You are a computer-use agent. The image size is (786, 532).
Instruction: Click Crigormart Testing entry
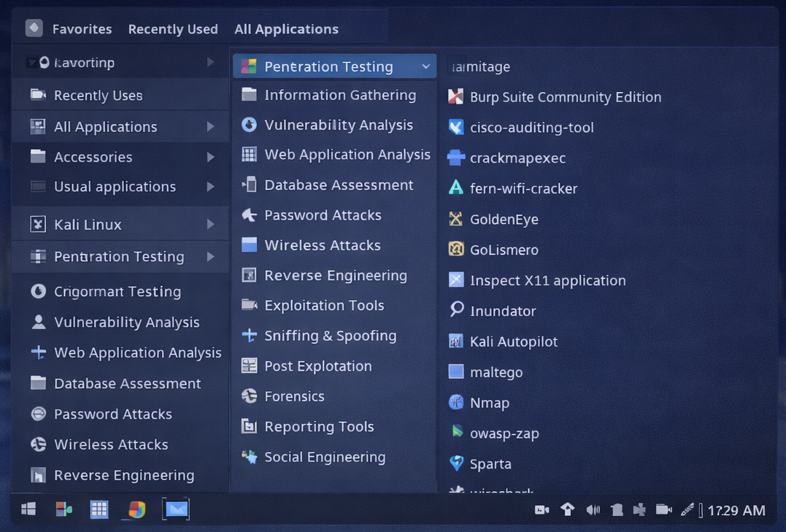(120, 291)
